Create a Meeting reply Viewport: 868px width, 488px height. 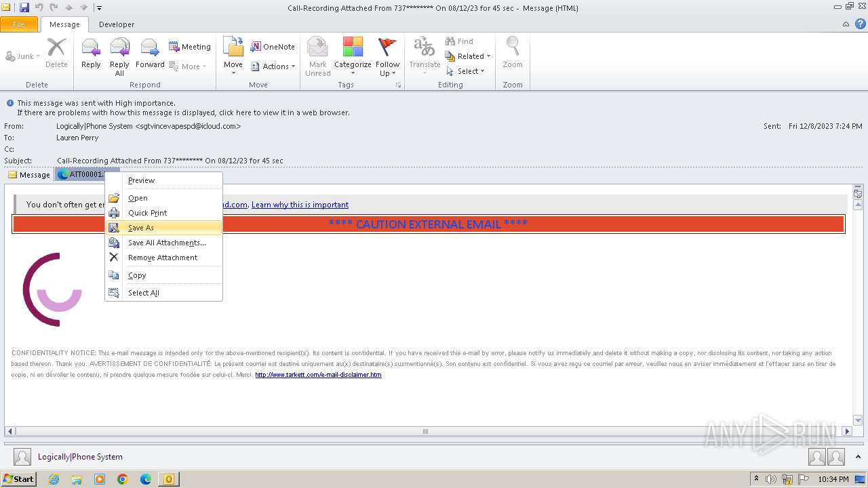click(x=190, y=47)
